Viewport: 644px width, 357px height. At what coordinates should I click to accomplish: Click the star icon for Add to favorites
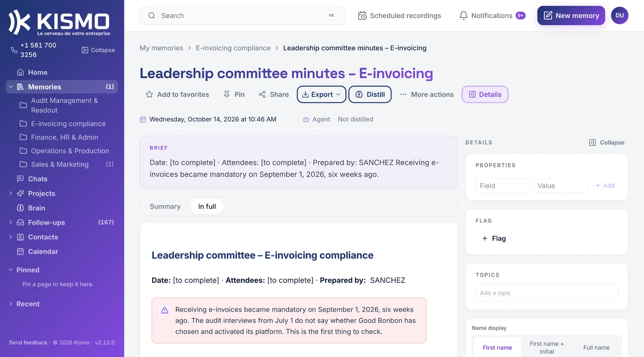point(149,94)
